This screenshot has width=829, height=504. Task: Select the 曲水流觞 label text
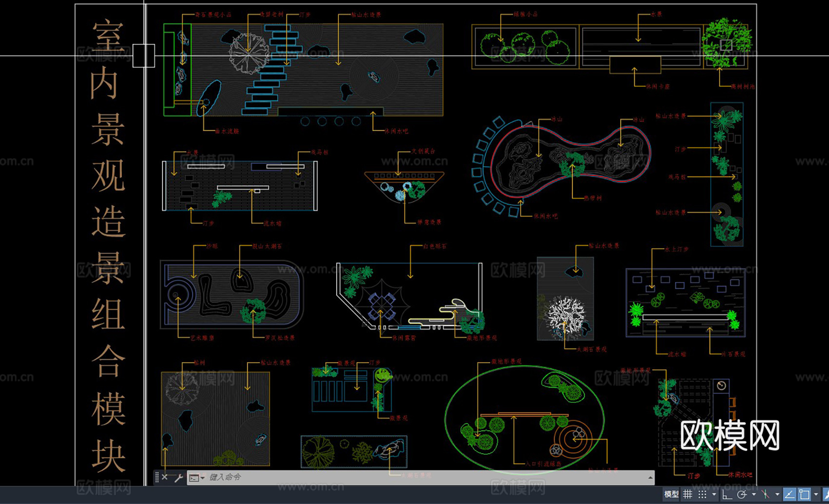point(227,131)
